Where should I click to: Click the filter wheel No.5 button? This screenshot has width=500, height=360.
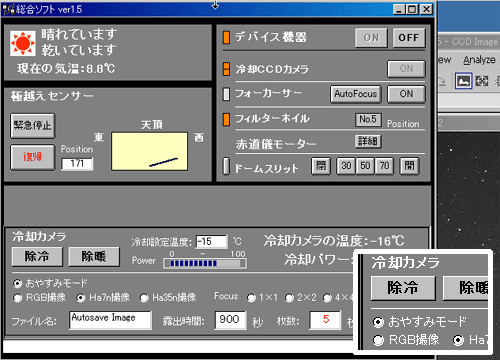coord(368,119)
